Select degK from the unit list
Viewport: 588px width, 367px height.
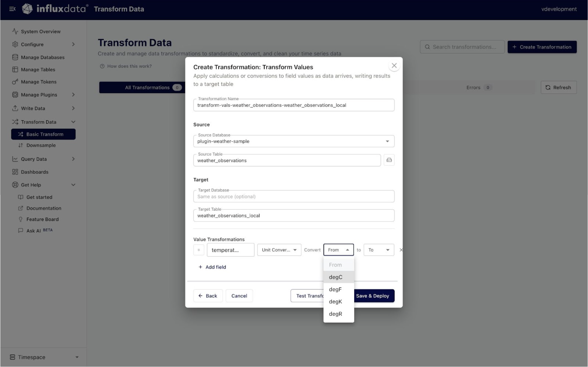click(339, 302)
